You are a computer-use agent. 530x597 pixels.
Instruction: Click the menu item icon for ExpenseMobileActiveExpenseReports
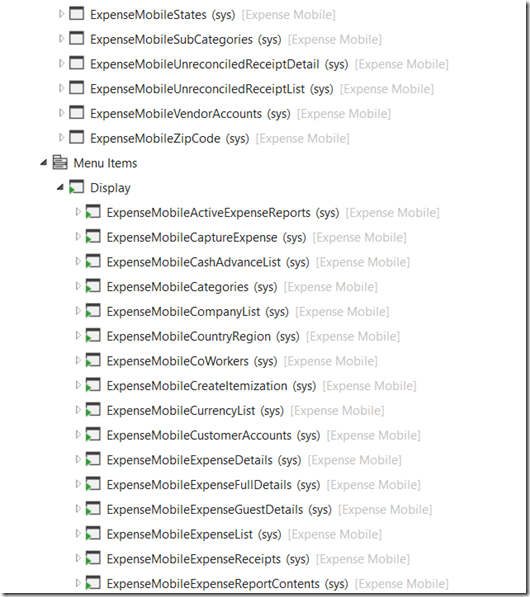point(93,212)
